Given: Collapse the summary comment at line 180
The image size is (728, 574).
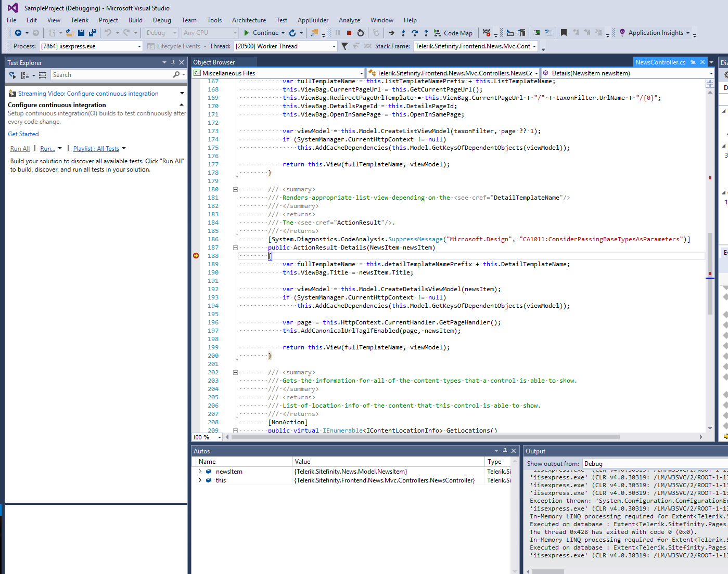Looking at the screenshot, I should tap(235, 189).
